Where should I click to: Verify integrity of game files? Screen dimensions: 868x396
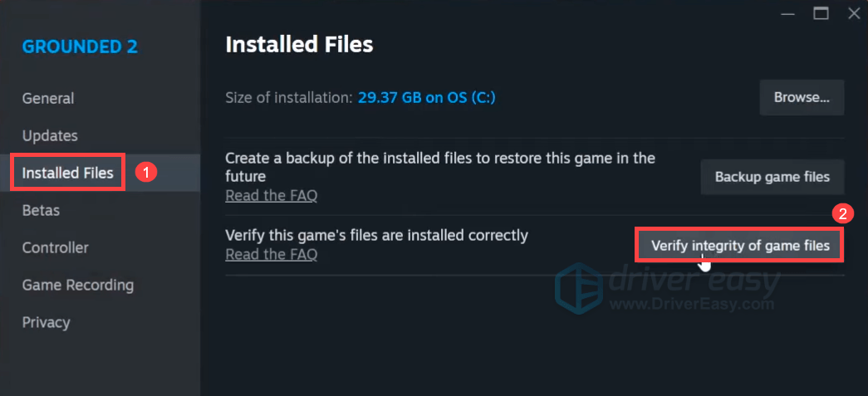pyautogui.click(x=740, y=246)
